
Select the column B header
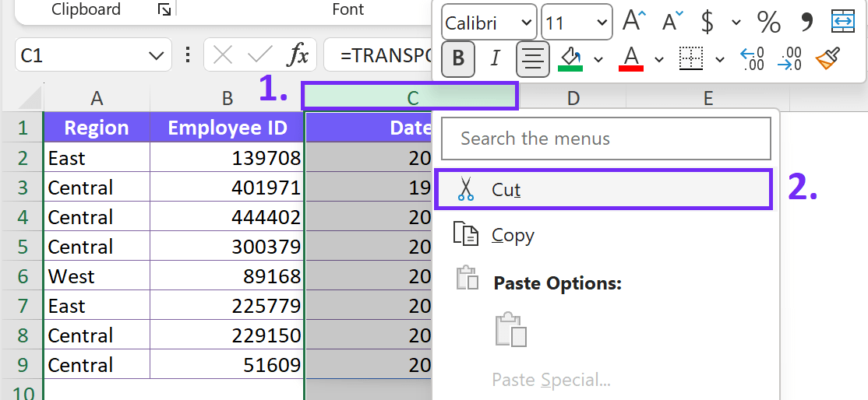[227, 98]
